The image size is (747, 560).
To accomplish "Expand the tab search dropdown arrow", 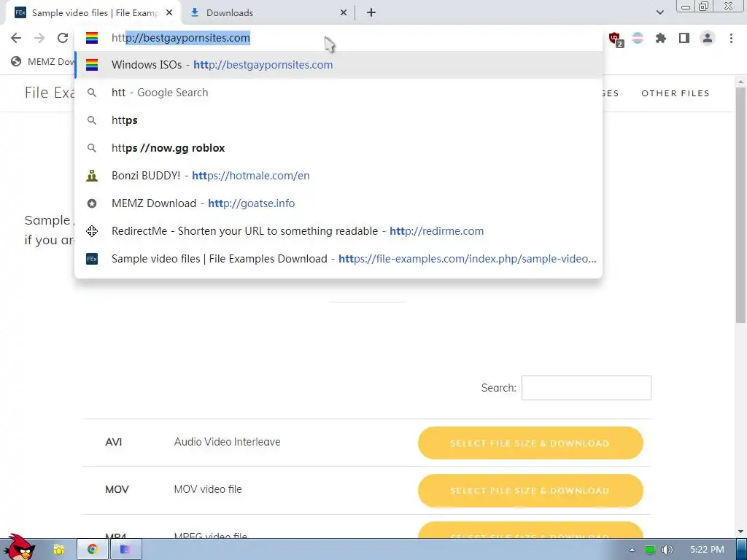I will 659,12.
